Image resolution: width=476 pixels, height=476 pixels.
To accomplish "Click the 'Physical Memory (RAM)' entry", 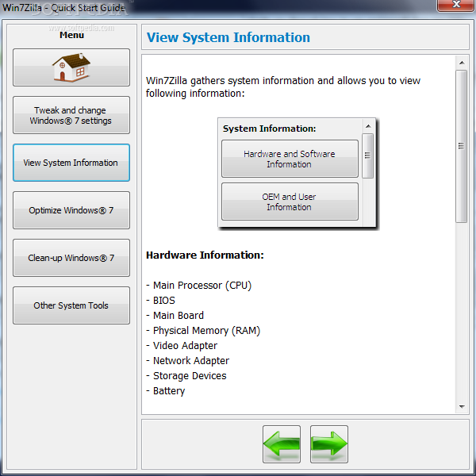I will pyautogui.click(x=206, y=331).
